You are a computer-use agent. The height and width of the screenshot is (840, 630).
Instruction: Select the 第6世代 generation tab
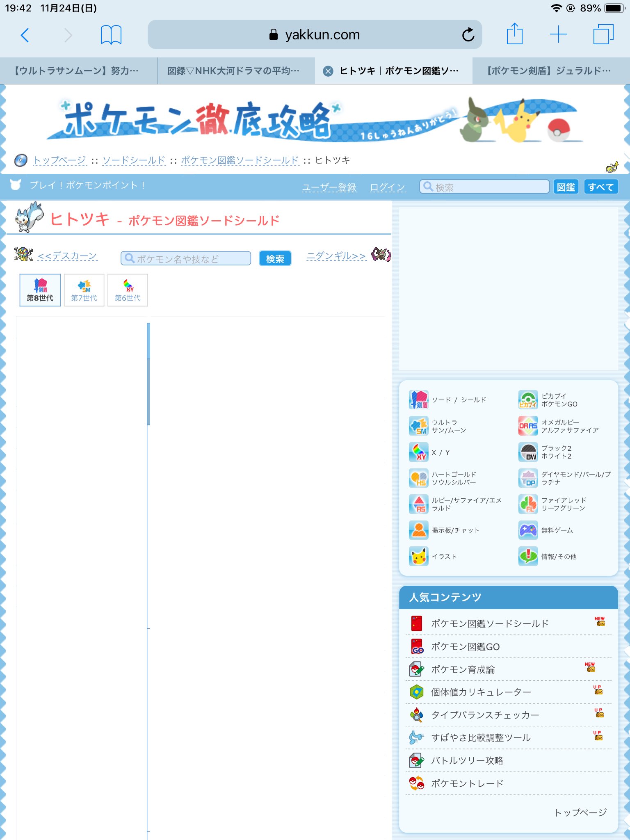click(128, 290)
